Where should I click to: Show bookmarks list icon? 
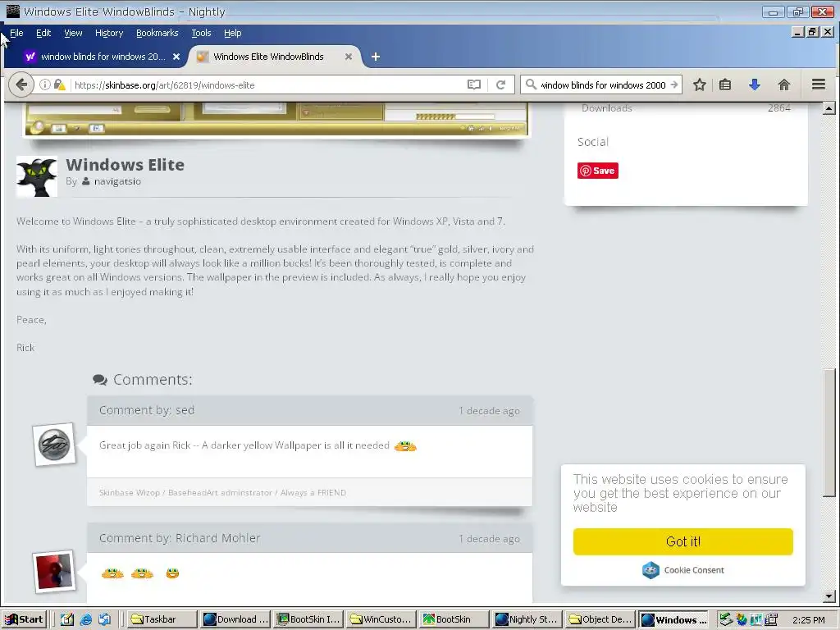click(x=725, y=84)
